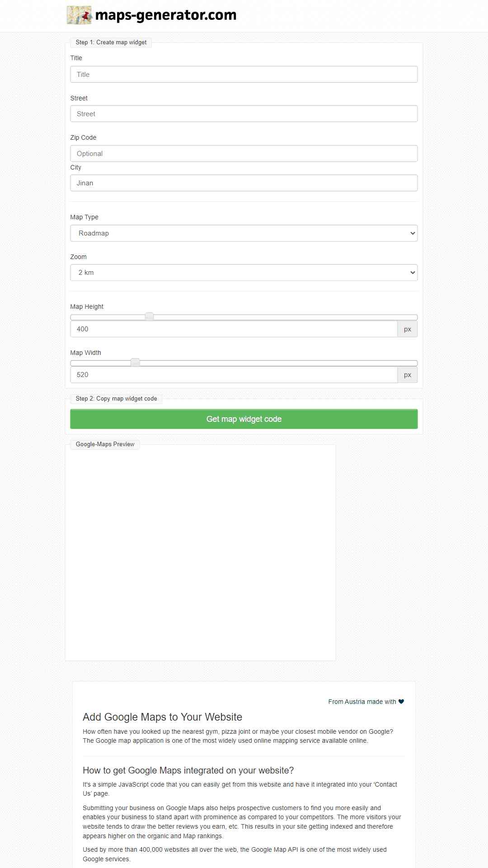Edit the City field containing Jinan
This screenshot has height=868, width=488.
(244, 183)
